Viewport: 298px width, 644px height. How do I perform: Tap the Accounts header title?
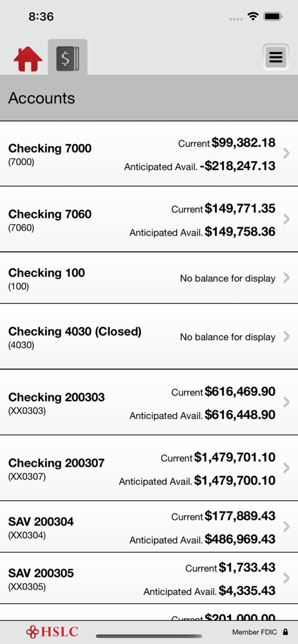tap(41, 98)
